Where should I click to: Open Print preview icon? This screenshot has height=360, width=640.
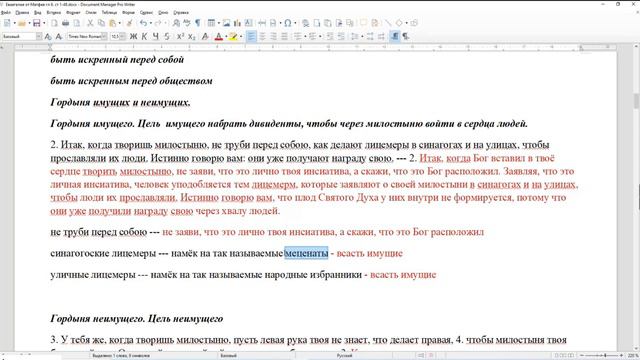77,23
